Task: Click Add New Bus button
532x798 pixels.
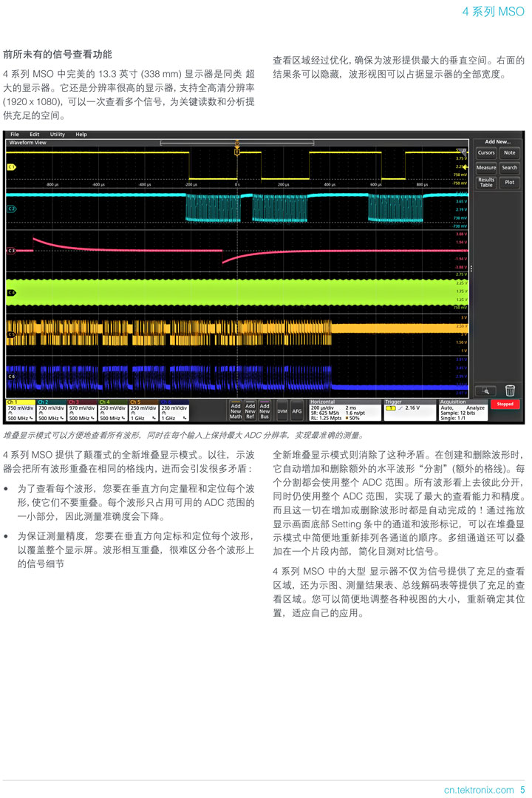Action: click(x=265, y=410)
